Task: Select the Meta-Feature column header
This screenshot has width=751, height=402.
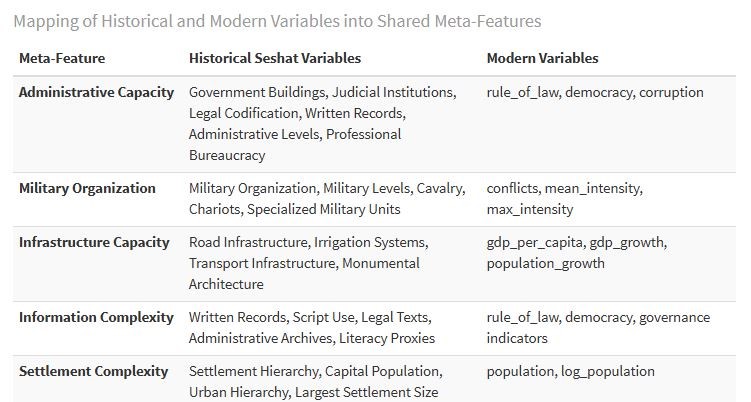Action: [x=62, y=58]
